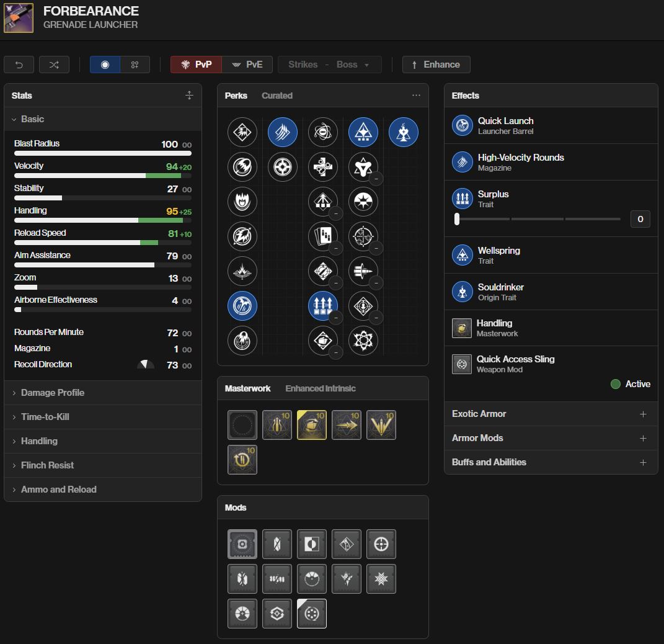Pick the gold V-shaped masterwork icon
This screenshot has width=664, height=644.
(x=381, y=425)
